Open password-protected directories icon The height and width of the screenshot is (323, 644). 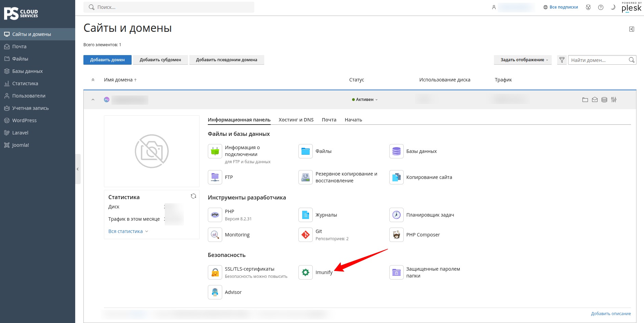[397, 272]
